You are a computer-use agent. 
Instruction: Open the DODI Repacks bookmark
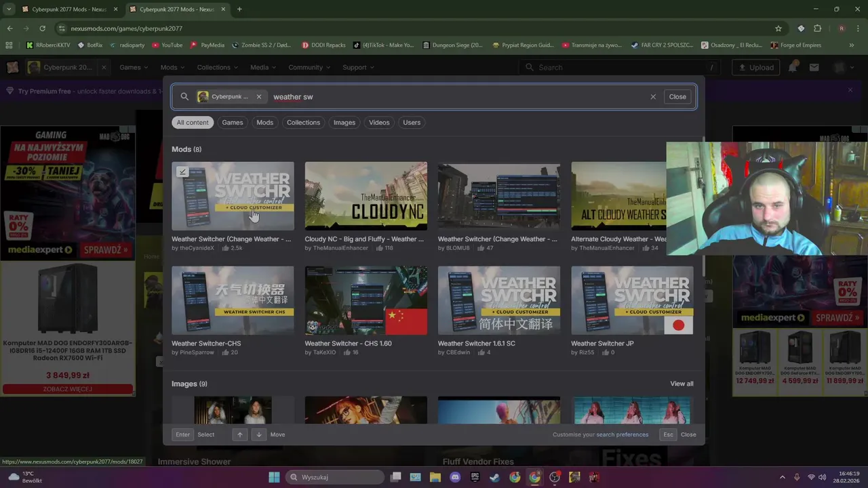323,45
